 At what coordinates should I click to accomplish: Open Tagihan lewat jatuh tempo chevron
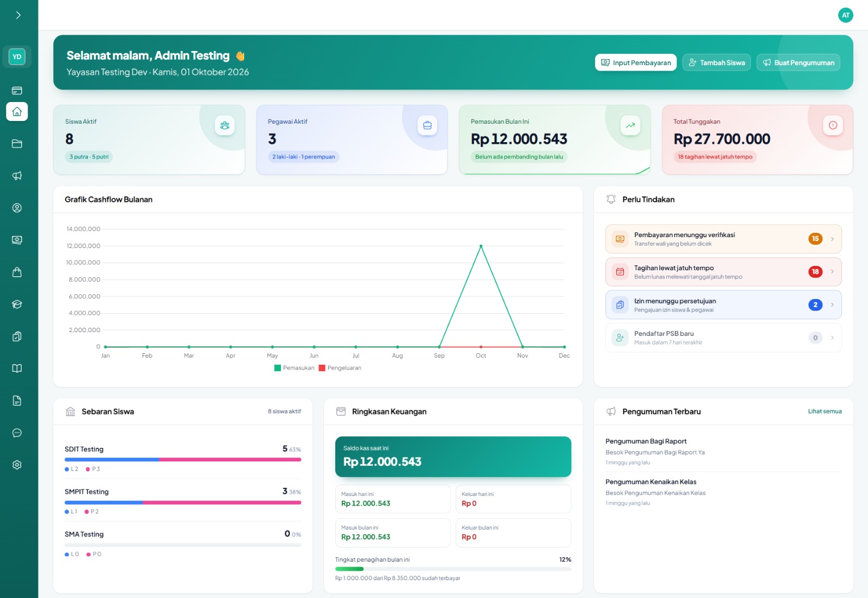point(832,272)
